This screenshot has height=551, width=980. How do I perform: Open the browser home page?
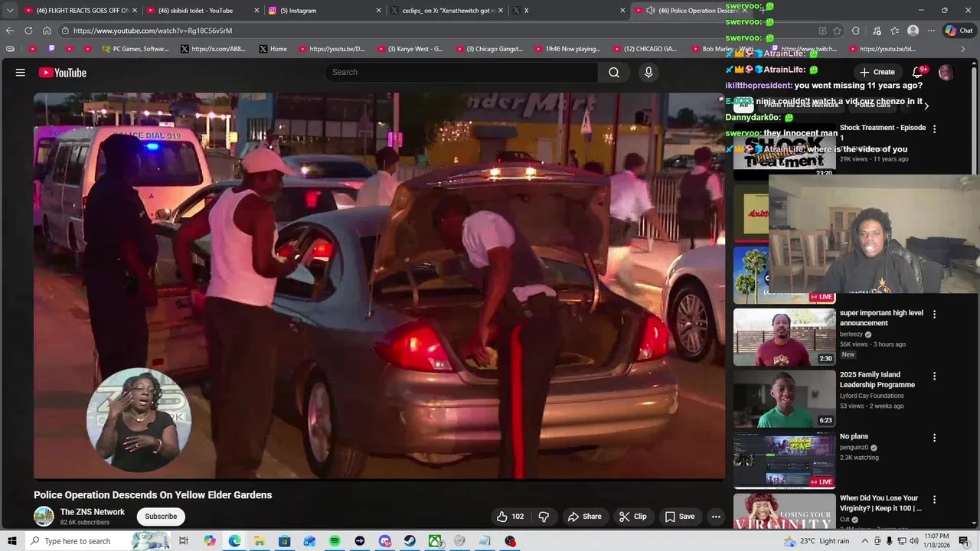47,31
